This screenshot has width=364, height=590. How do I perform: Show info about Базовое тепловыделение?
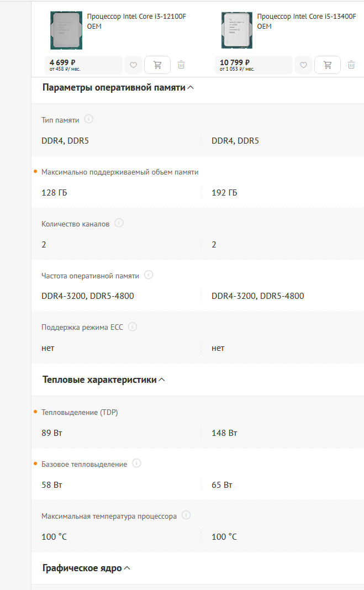pyautogui.click(x=137, y=463)
